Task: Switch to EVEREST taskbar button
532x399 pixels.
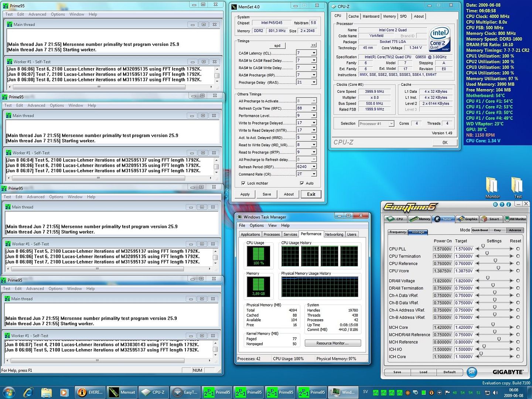Action: [x=90, y=392]
